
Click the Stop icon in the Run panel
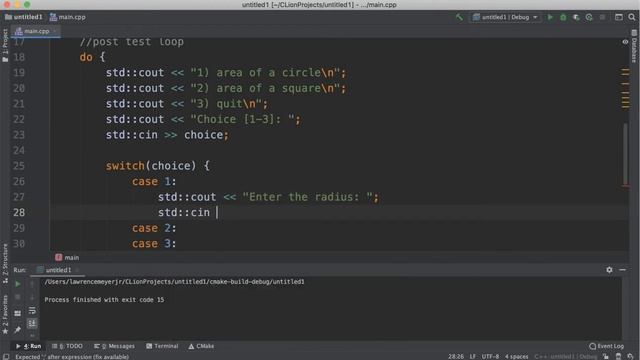[18, 297]
